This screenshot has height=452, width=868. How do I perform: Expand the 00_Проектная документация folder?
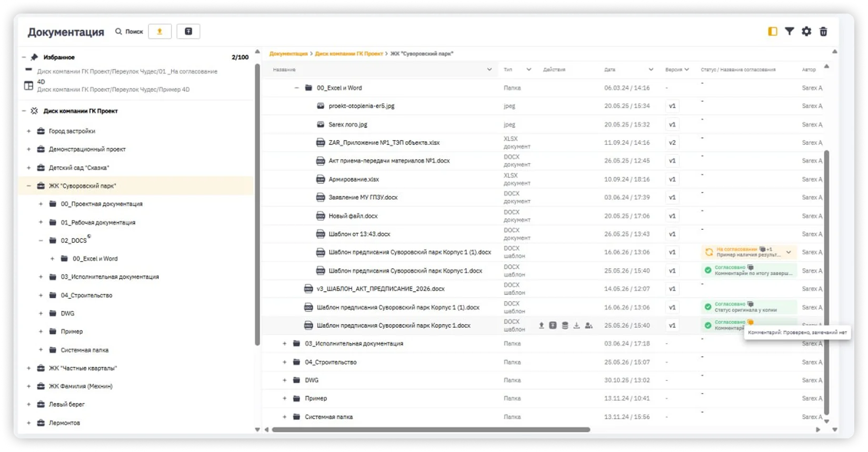point(41,204)
